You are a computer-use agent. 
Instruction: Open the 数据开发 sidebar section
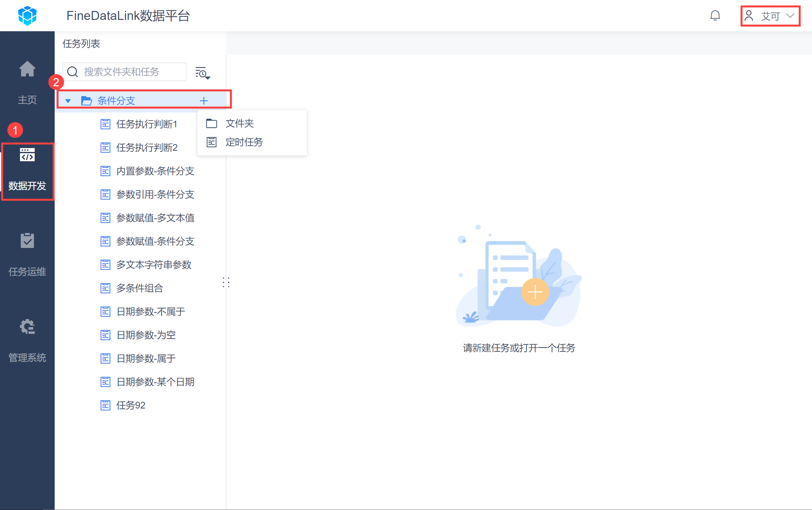coord(27,171)
